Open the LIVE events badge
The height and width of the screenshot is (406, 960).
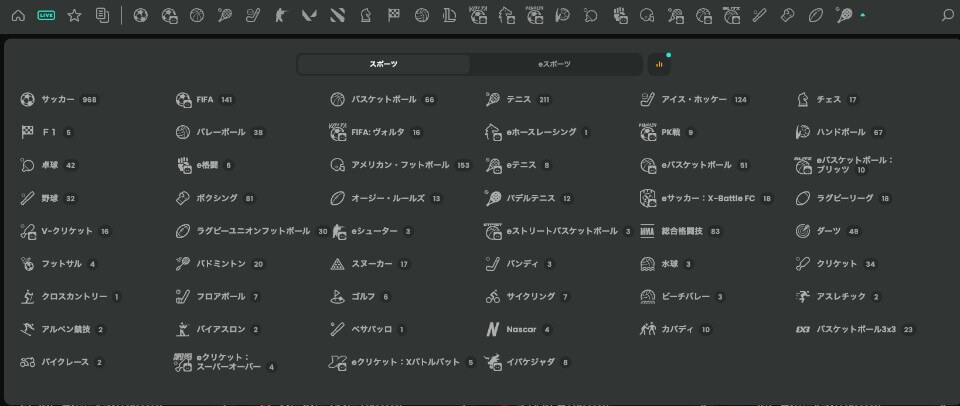coord(46,15)
